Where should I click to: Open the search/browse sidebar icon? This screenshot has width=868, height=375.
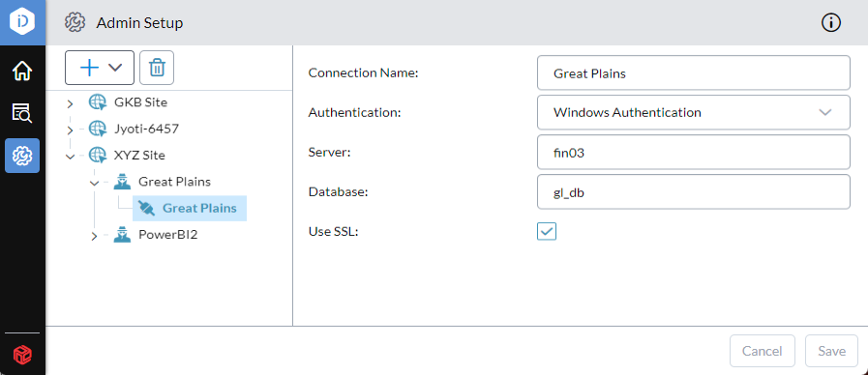click(x=22, y=113)
